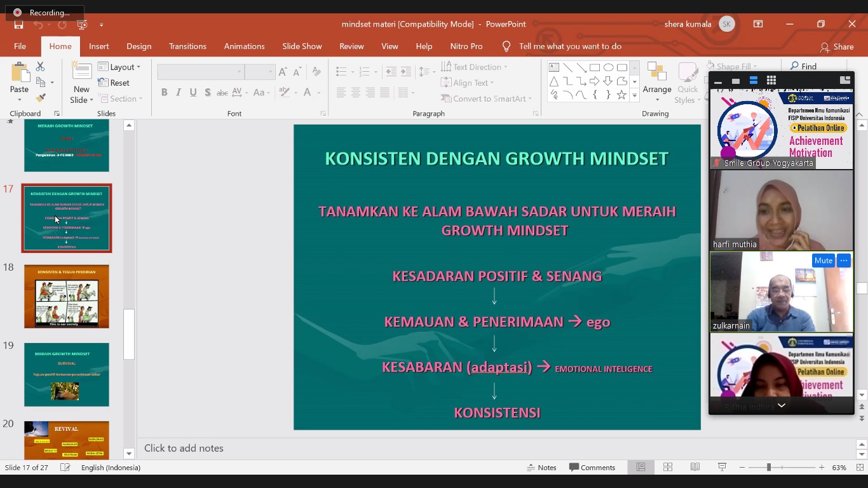868x488 pixels.
Task: Toggle the Comments pane button
Action: pos(592,468)
